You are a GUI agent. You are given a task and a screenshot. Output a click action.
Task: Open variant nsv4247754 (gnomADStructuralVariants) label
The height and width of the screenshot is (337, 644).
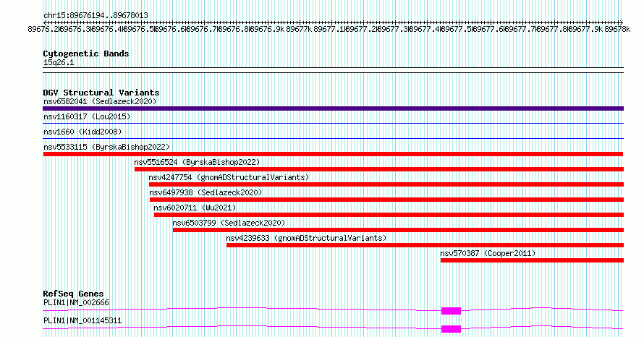tap(229, 177)
